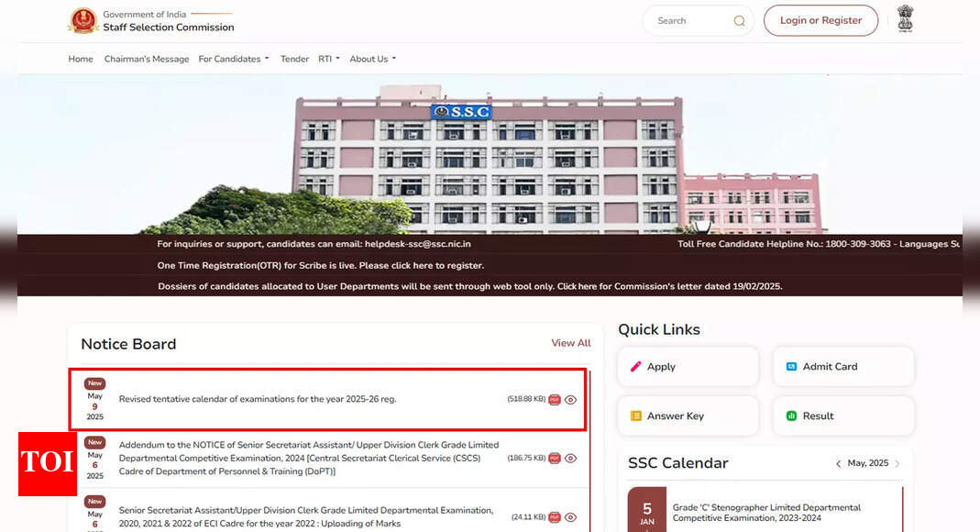Preview Revised tentative calendar notice via eye icon
This screenshot has height=532, width=980.
(x=570, y=400)
